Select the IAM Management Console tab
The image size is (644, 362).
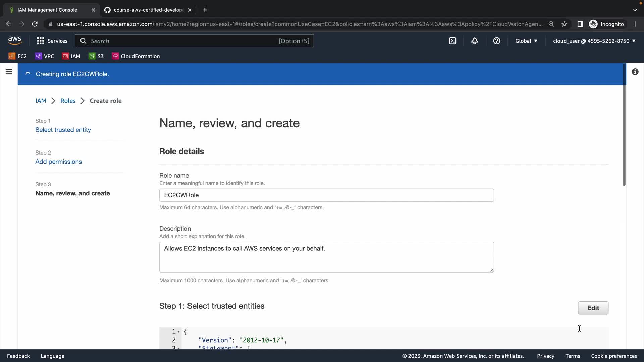[47, 10]
